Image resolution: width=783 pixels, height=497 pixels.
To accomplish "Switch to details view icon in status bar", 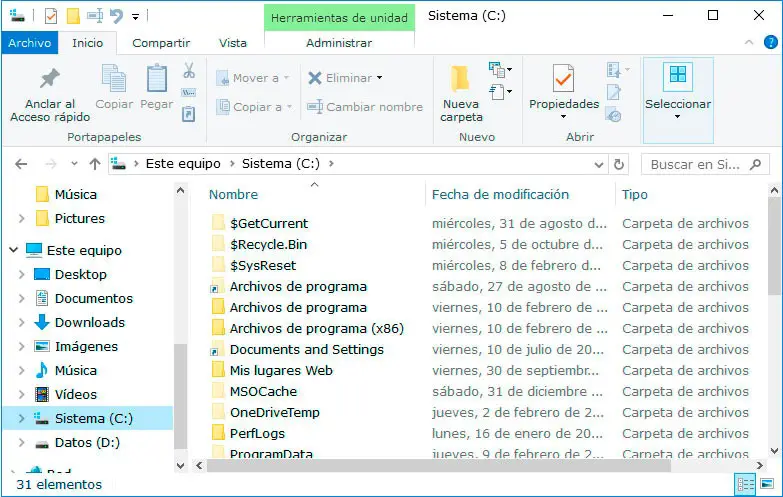I will [746, 484].
